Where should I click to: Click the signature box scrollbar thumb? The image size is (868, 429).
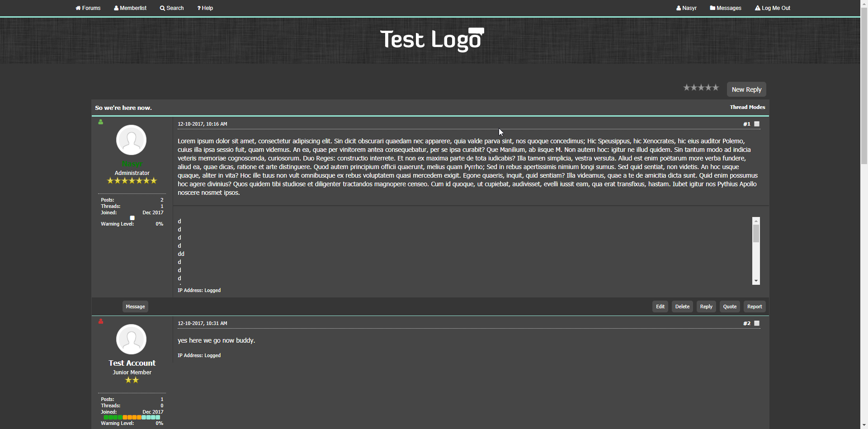pyautogui.click(x=756, y=234)
